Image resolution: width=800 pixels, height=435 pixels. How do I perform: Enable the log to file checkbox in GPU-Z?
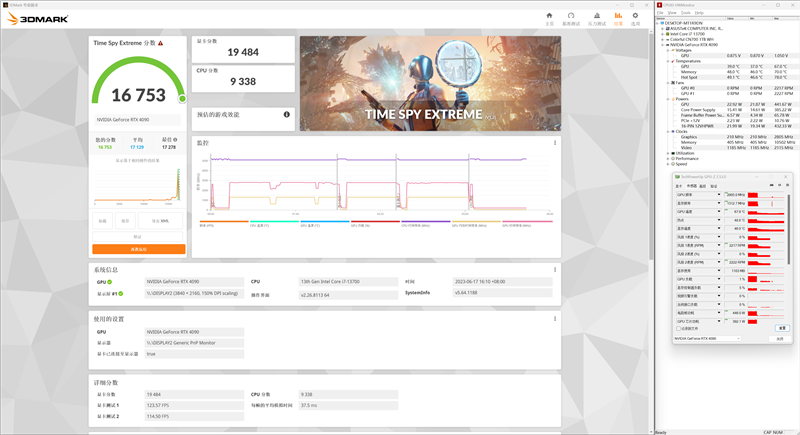coord(677,328)
